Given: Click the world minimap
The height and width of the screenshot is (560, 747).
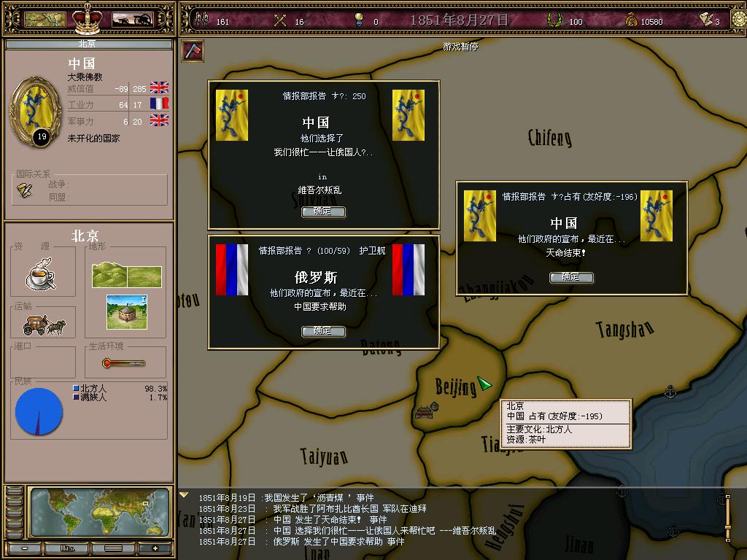Looking at the screenshot, I should (x=99, y=513).
